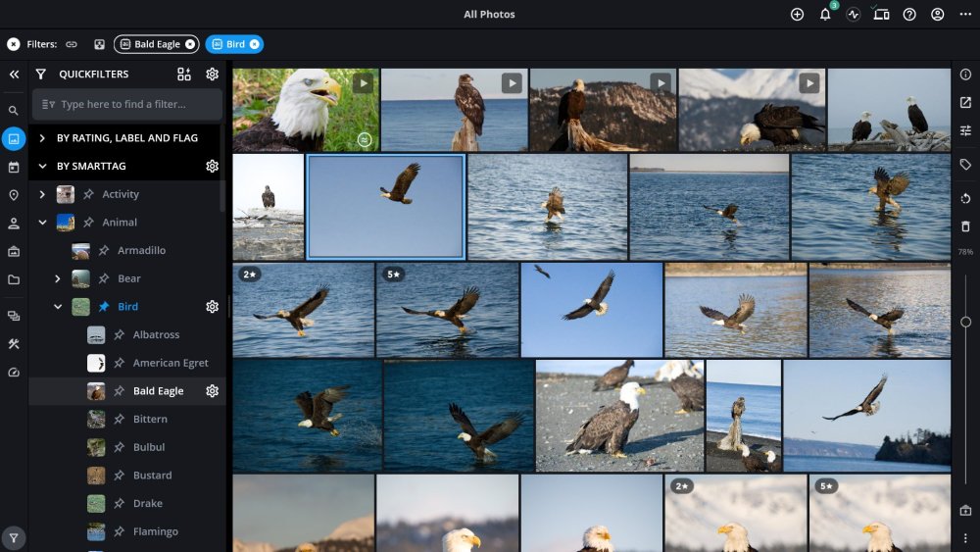980x552 pixels.
Task: Open the search icon in left rail
Action: [13, 111]
